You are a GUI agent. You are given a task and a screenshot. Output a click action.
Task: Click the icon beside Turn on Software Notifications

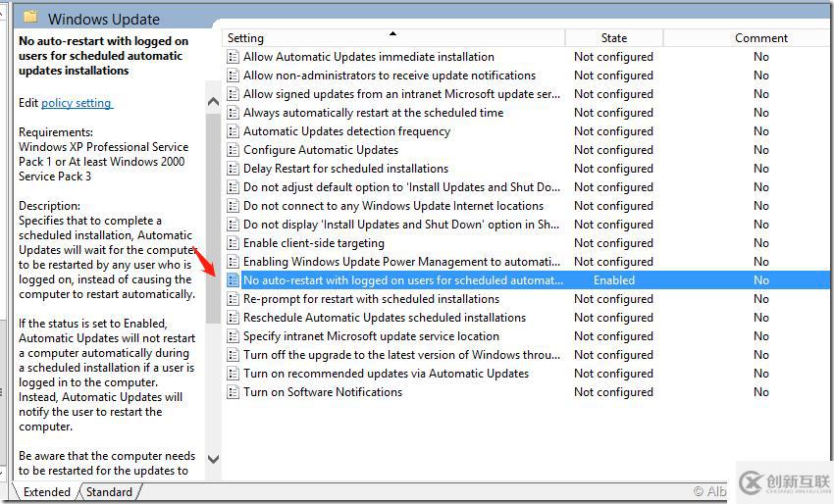233,392
